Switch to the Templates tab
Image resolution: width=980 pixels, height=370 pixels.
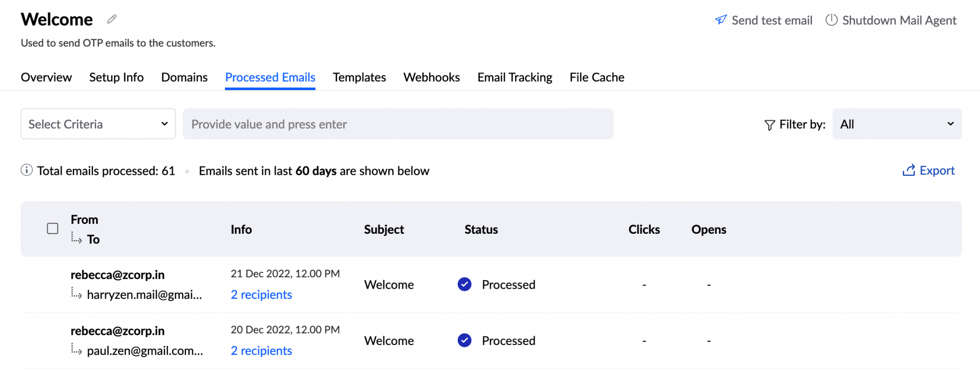pos(359,77)
